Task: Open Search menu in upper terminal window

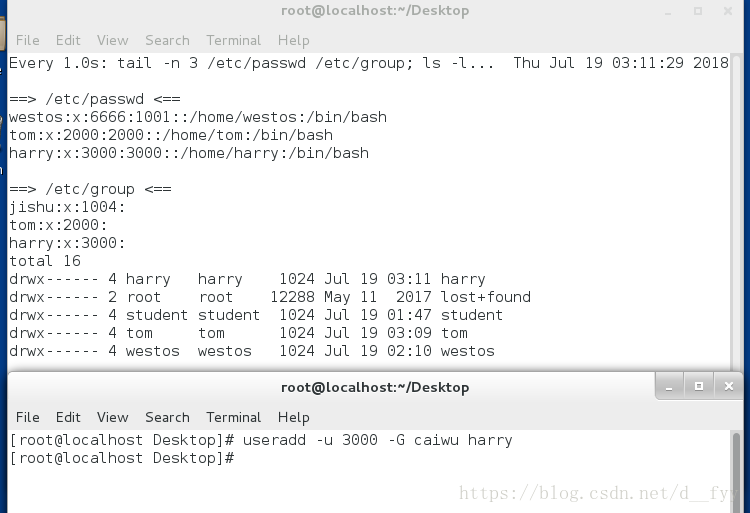Action: pyautogui.click(x=167, y=40)
